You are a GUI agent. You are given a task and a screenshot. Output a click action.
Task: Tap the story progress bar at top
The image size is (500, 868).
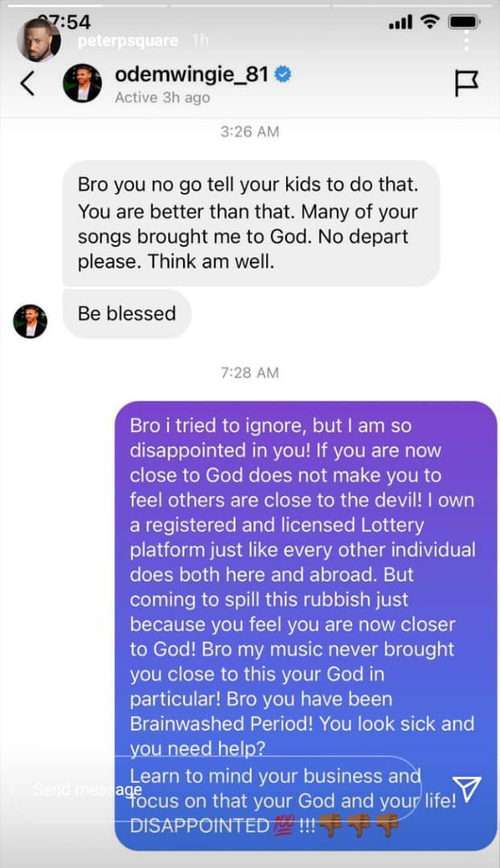(250, 5)
